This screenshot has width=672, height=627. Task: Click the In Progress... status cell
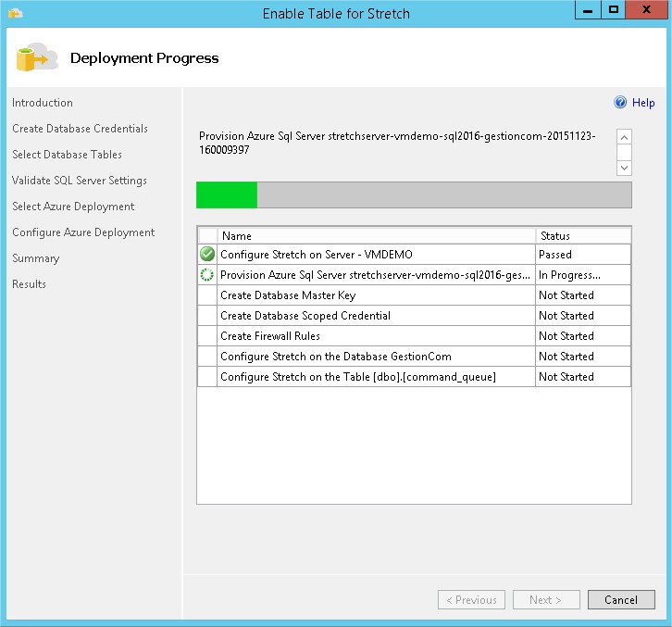583,275
